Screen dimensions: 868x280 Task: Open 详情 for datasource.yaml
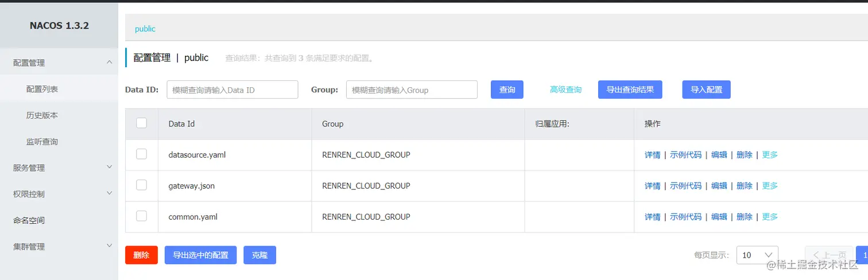[653, 155]
